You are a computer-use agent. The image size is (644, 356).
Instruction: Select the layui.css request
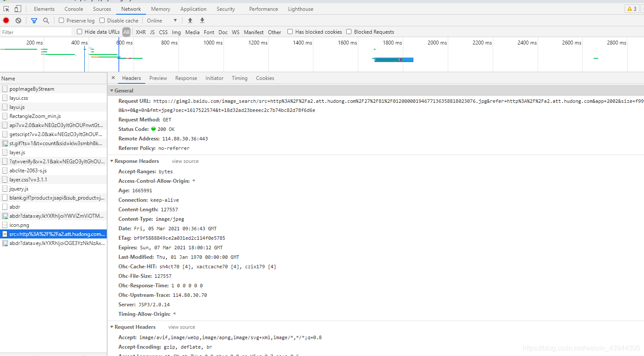(53, 98)
